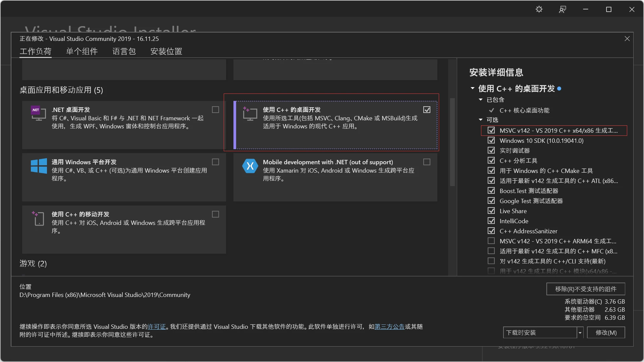Screen dimensions: 644x362
Task: Click the 修改(M) button
Action: click(606, 333)
